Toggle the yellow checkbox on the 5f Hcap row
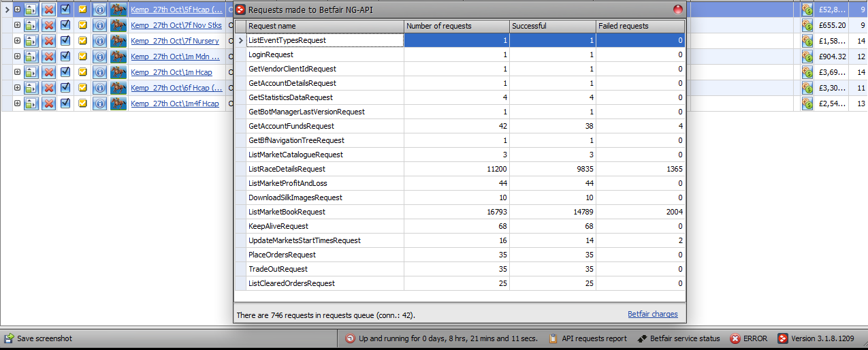 point(82,10)
